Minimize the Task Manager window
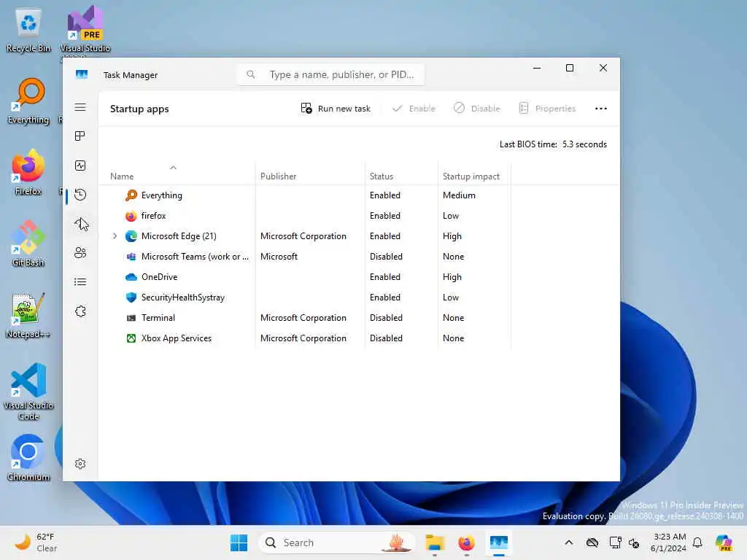The width and height of the screenshot is (747, 560). [536, 68]
